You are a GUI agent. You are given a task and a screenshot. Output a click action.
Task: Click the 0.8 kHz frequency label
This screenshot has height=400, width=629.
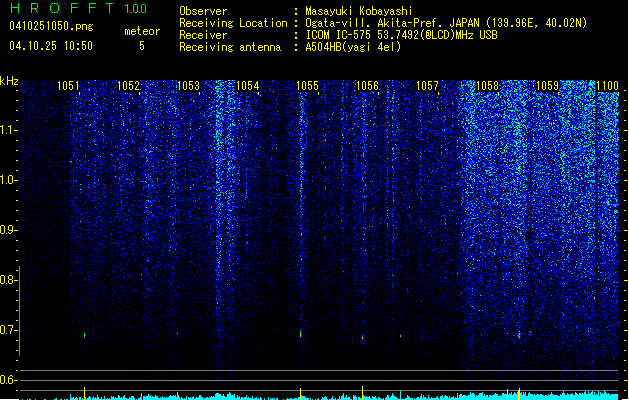[8, 280]
